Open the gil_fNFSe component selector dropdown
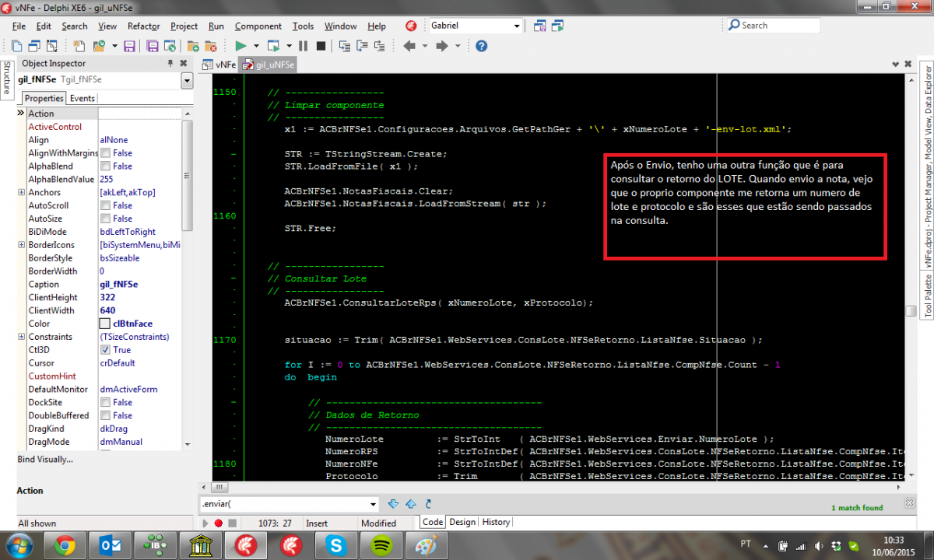The image size is (934, 560). point(187,80)
